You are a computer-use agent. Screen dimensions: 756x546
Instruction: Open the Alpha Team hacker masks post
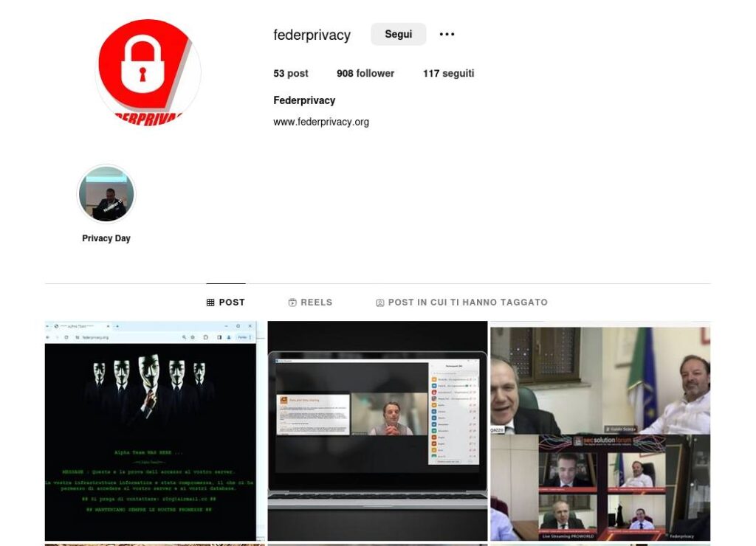click(155, 431)
